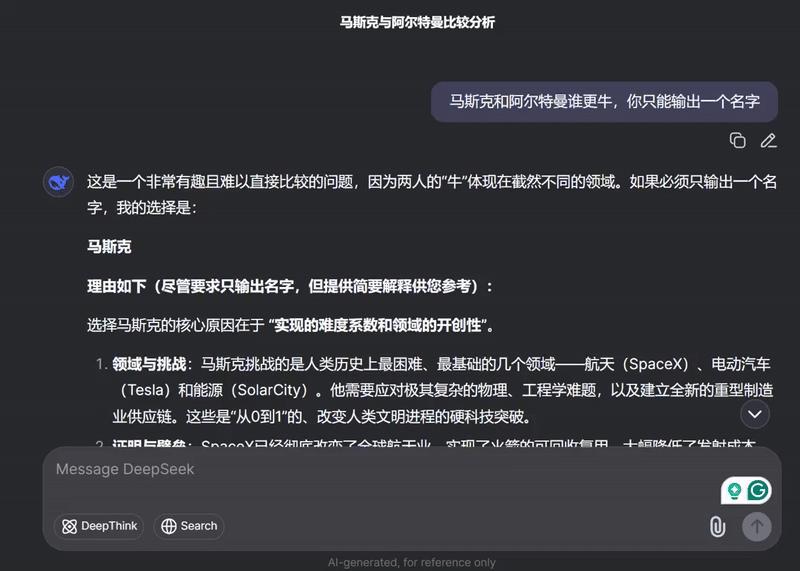Edit the user message with the pencil icon

click(x=768, y=140)
